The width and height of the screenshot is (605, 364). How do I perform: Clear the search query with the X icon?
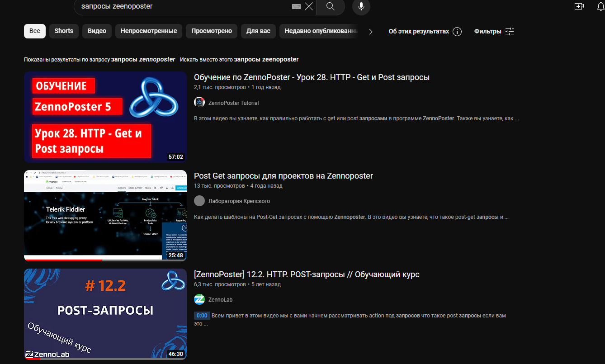coord(309,6)
